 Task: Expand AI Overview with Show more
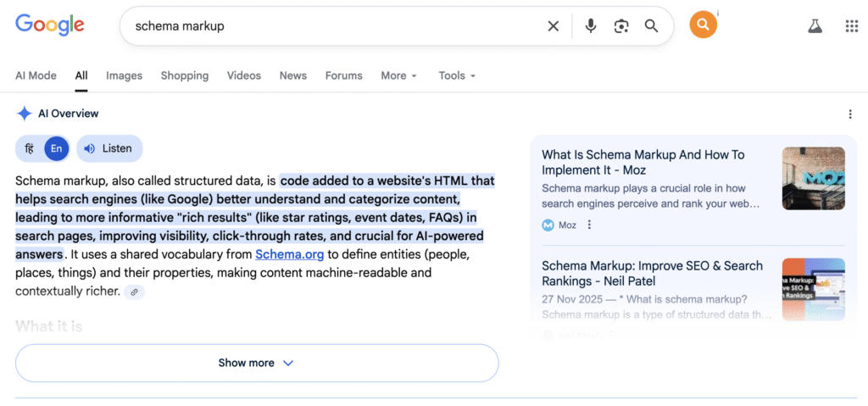(x=257, y=363)
